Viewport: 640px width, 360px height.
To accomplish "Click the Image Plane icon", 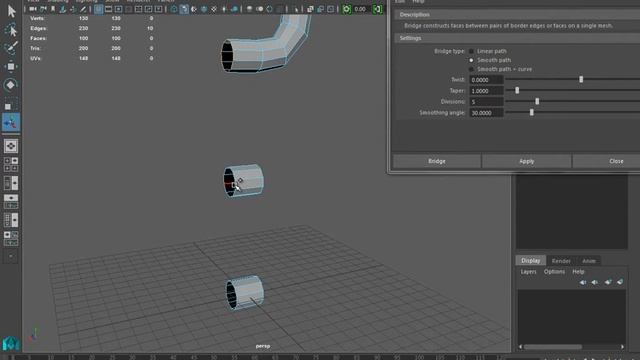I will point(62,9).
